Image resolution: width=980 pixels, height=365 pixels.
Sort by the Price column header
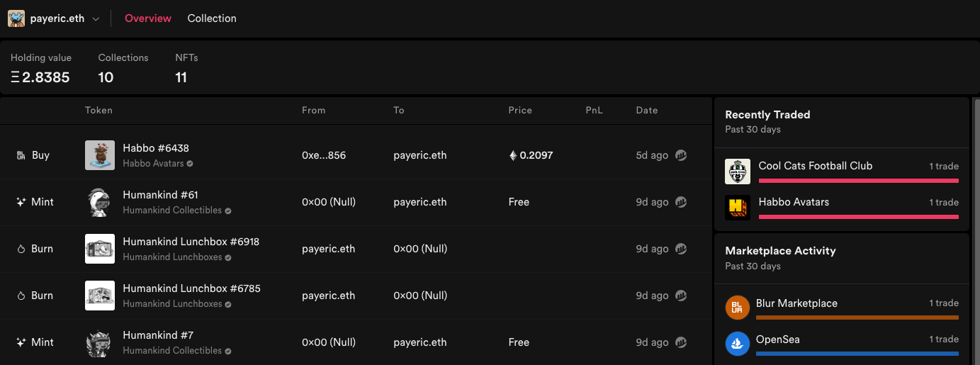[520, 111]
